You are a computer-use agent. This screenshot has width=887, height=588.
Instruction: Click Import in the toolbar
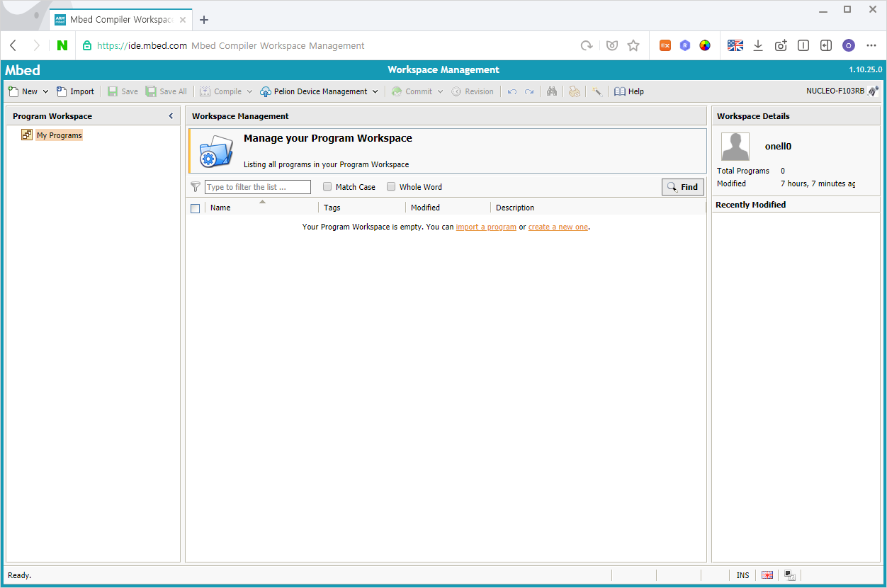[x=75, y=91]
